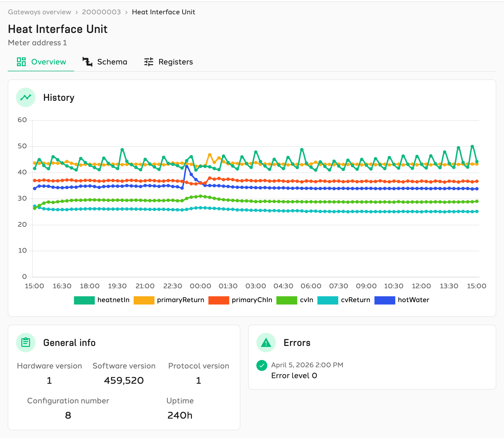The height and width of the screenshot is (438, 504).
Task: Click the chevron after Gateways overview breadcrumb
Action: pos(77,12)
